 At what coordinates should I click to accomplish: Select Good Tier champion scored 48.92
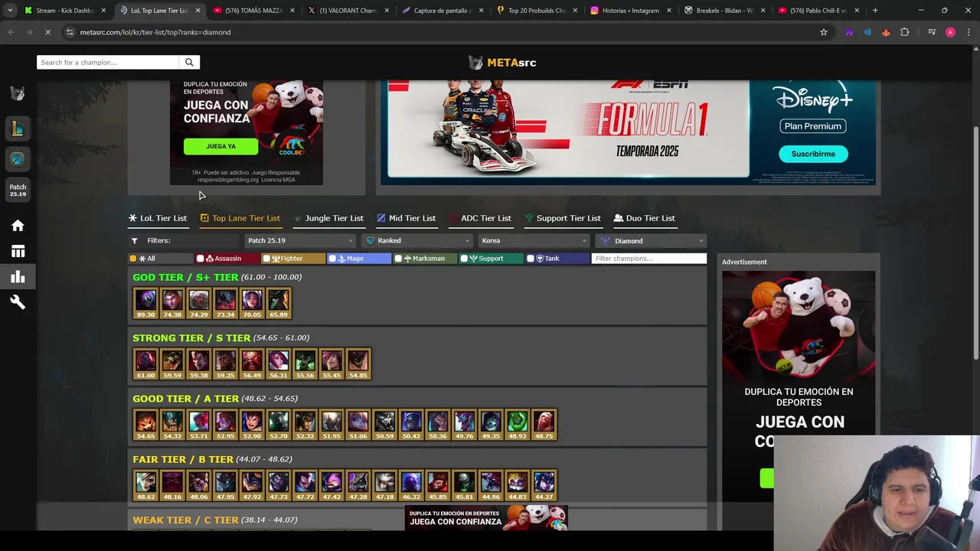[x=518, y=425]
